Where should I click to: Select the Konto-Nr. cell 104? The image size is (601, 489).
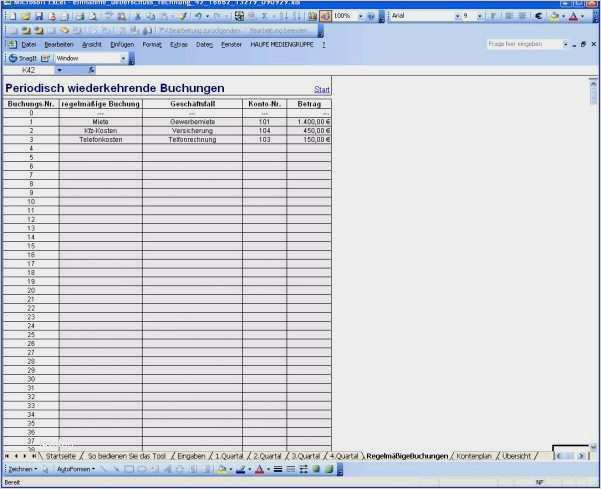tap(264, 131)
